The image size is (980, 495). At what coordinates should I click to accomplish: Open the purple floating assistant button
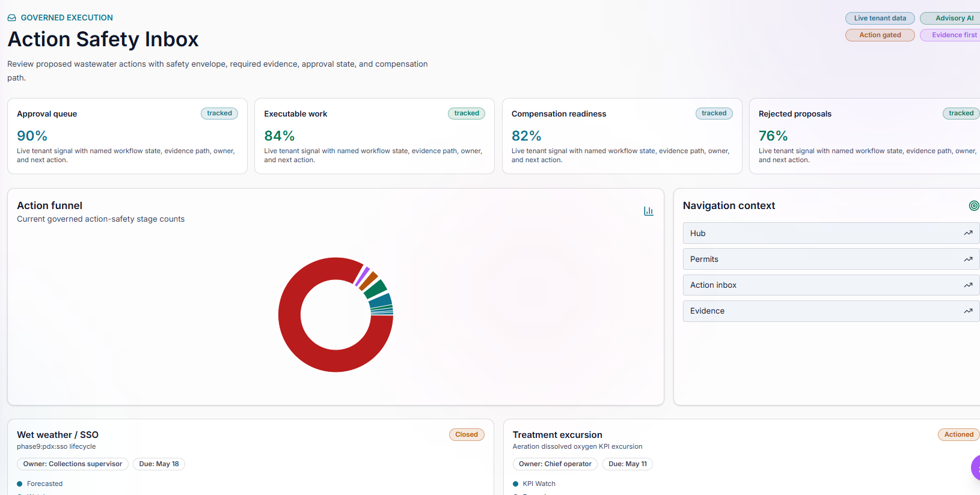point(976,468)
